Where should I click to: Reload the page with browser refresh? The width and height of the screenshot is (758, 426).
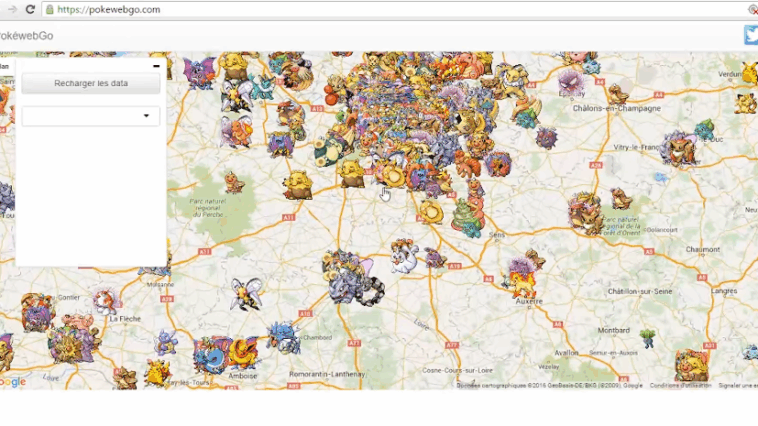(x=30, y=9)
